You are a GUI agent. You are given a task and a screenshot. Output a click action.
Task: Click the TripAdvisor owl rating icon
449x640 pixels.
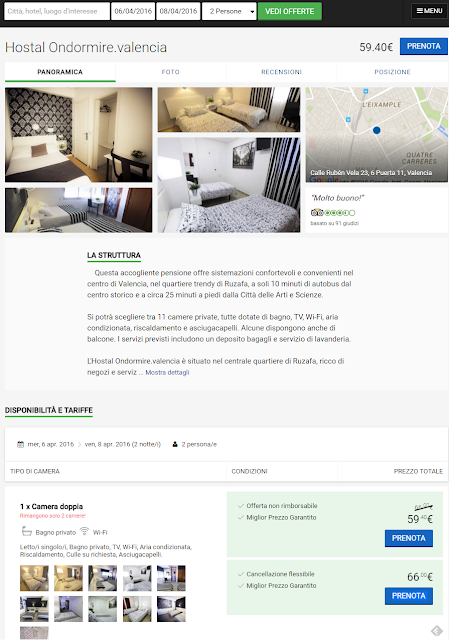pyautogui.click(x=317, y=213)
